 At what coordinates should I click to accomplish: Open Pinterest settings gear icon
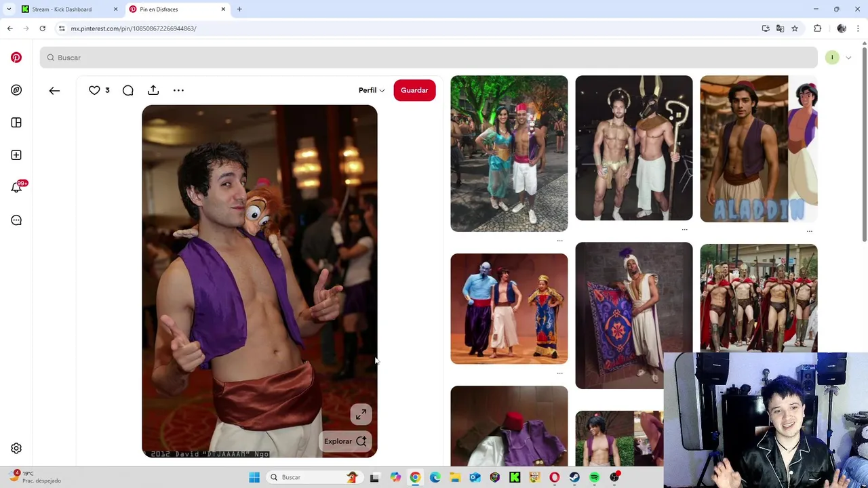pyautogui.click(x=16, y=449)
